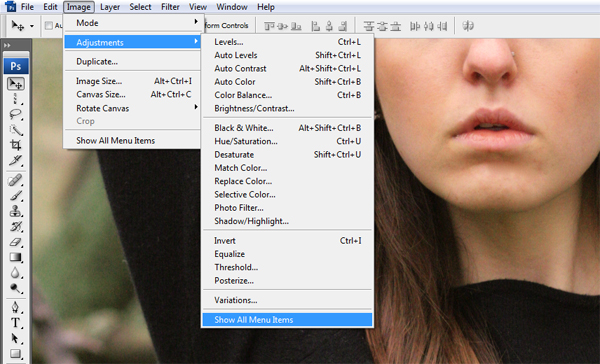600x364 pixels.
Task: Click Distribute Vertical Centers icon
Action: pos(382,26)
